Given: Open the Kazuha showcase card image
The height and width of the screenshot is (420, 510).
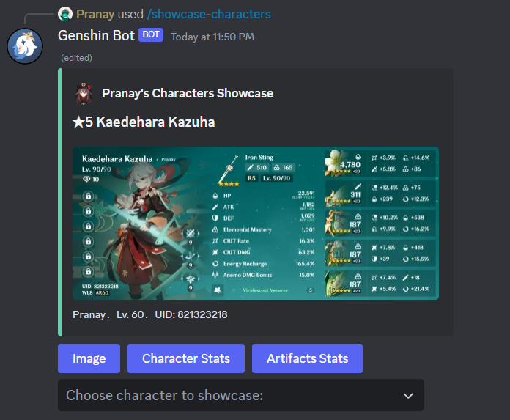Looking at the screenshot, I should [256, 223].
